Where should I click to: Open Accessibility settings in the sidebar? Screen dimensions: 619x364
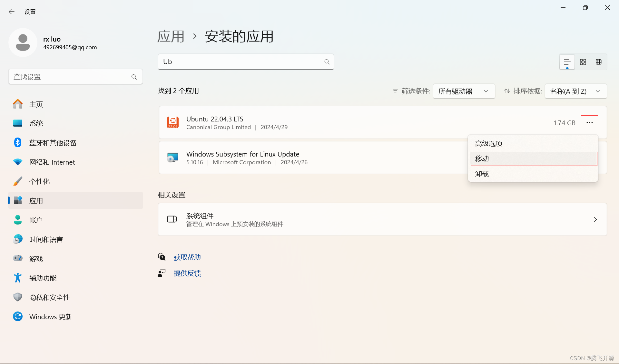(x=43, y=278)
